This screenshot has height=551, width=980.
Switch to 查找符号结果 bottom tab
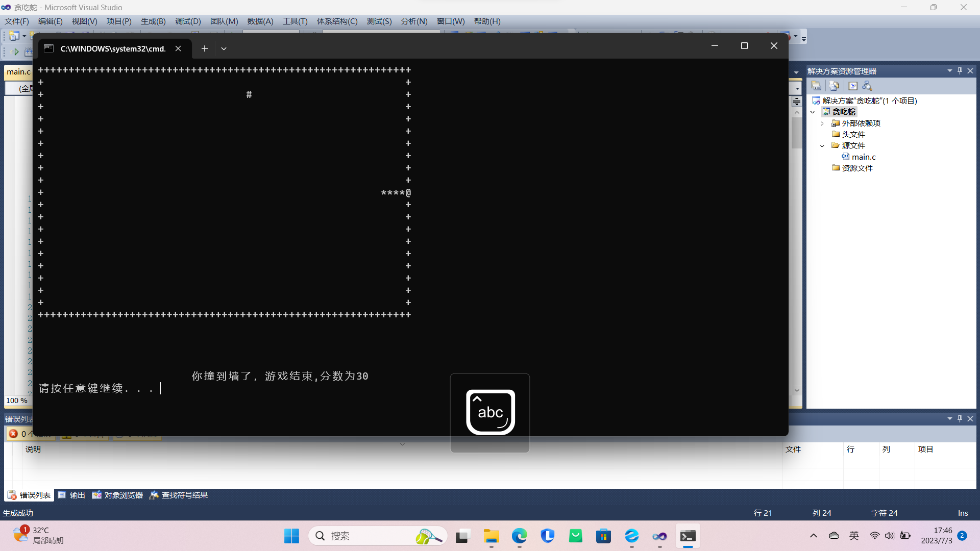[178, 495]
